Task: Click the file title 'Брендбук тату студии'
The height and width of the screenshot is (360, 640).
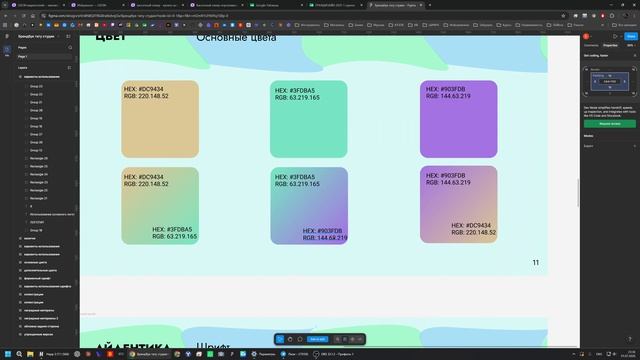Action: tap(36, 36)
